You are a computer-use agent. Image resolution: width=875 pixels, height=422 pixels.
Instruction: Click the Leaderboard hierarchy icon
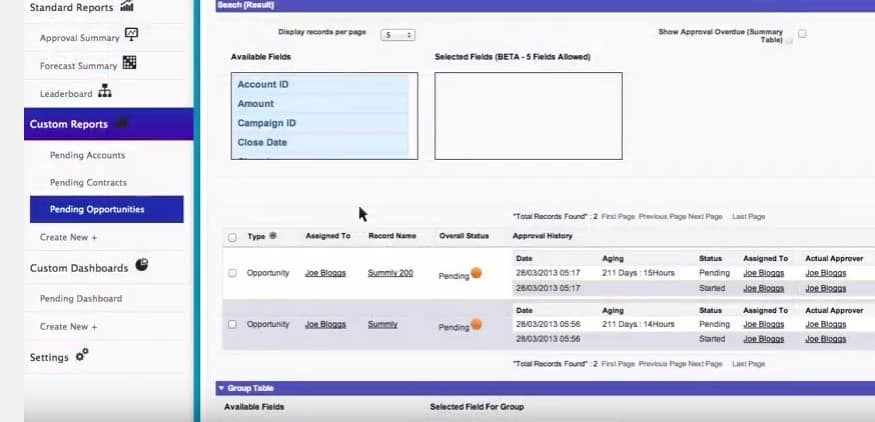click(x=105, y=93)
